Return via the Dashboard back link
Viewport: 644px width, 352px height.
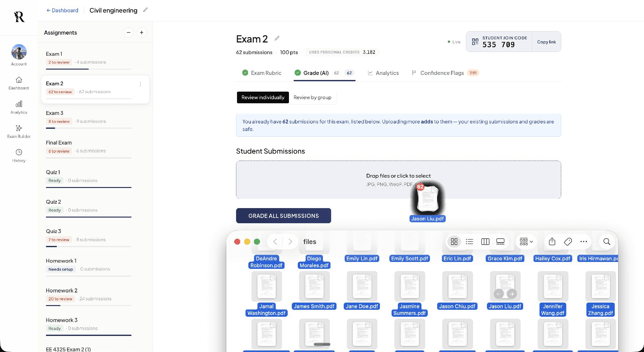[62, 10]
